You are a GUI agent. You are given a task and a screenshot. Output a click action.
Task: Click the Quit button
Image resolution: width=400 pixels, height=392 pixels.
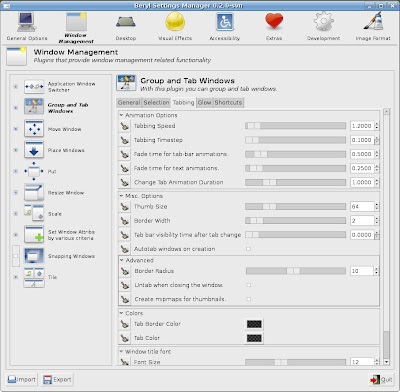[x=381, y=380]
